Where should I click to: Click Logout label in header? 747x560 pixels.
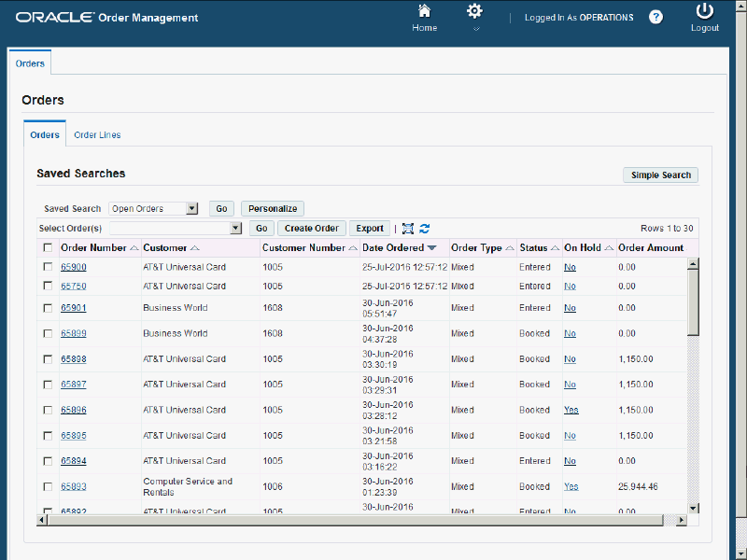click(x=705, y=28)
